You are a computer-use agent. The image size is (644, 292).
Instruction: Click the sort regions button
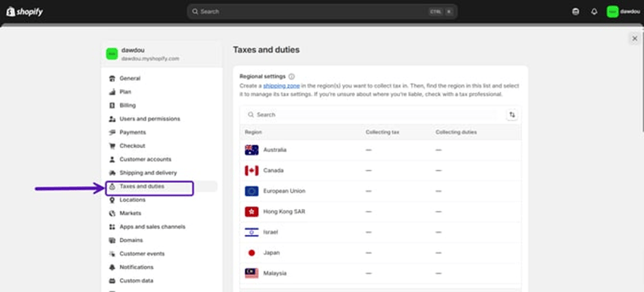coord(512,115)
